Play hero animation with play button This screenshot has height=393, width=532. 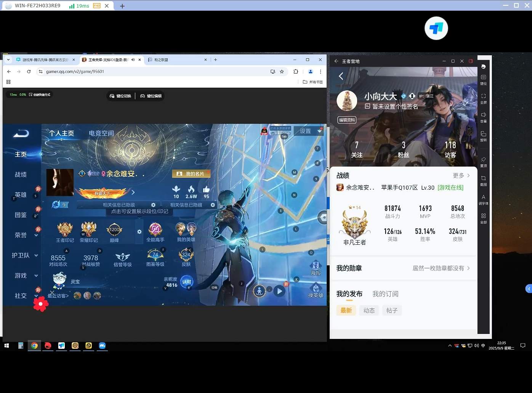pyautogui.click(x=280, y=291)
